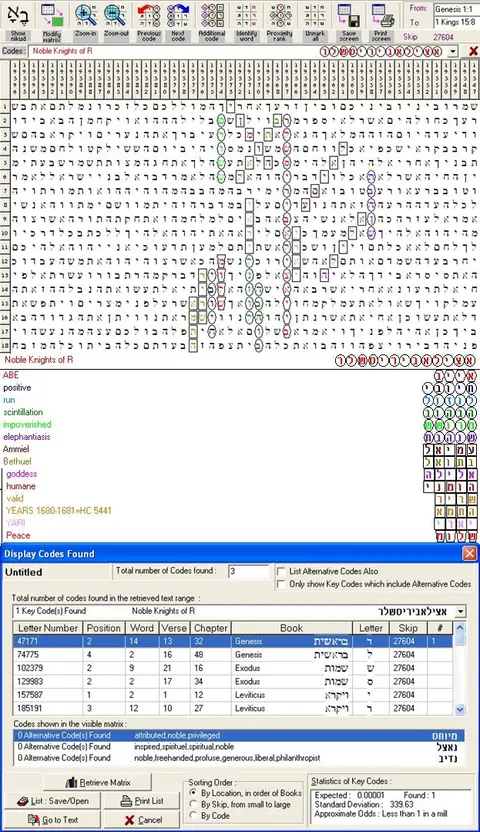Sort by the Letter Number column header
Viewport: 480px width, 832px height.
click(48, 628)
